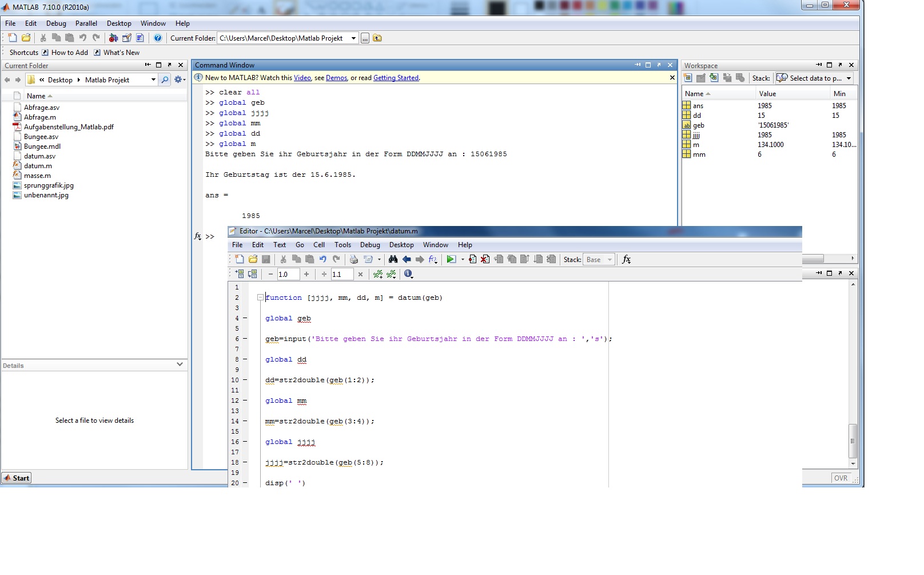Create a new variable in Workspace toolbar
Screen dimensions: 924x575
(x=687, y=78)
